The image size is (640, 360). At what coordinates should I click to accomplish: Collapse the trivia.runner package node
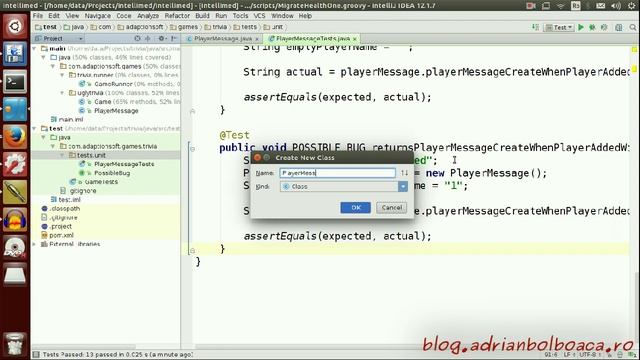click(x=62, y=75)
